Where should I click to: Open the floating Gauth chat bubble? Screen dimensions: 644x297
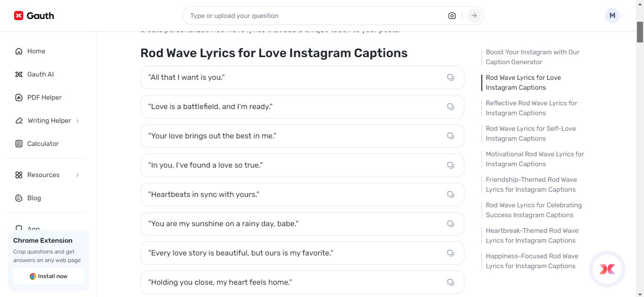(x=607, y=269)
